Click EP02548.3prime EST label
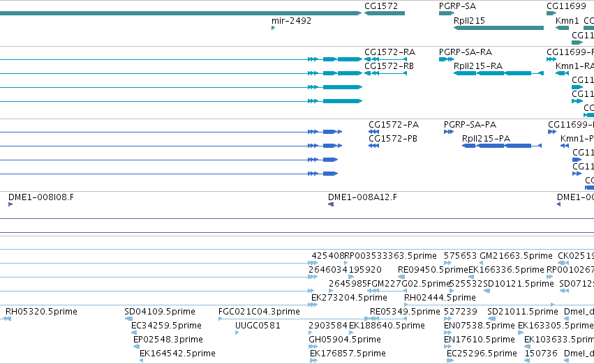Image resolution: width=594 pixels, height=364 pixels. (168, 340)
